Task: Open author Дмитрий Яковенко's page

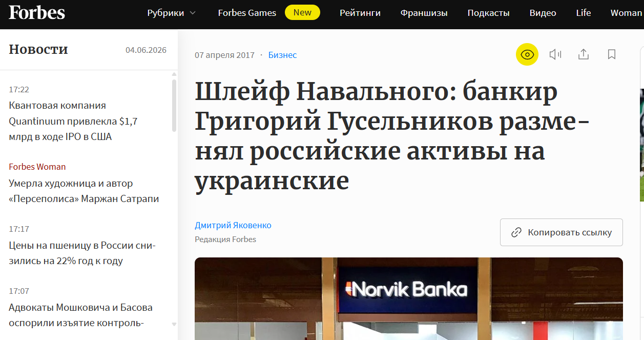Action: pyautogui.click(x=233, y=225)
